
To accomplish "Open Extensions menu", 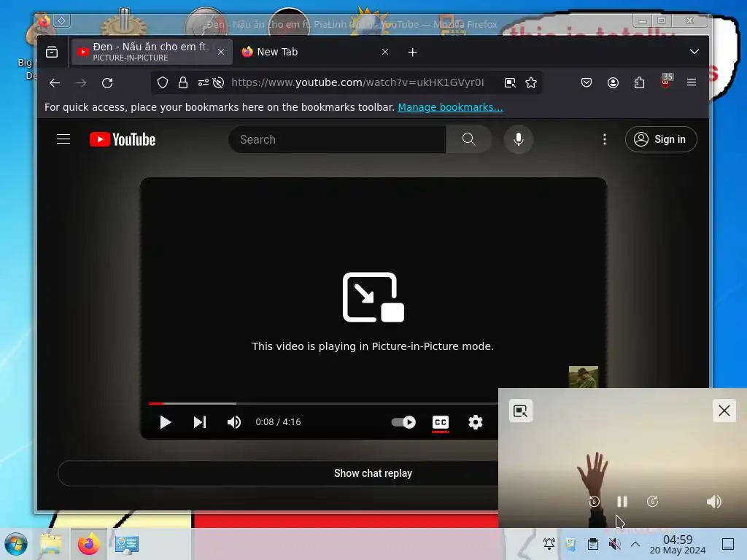I will pos(639,83).
